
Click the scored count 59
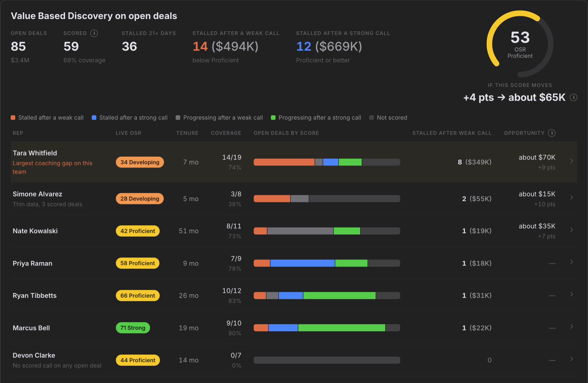pos(71,46)
